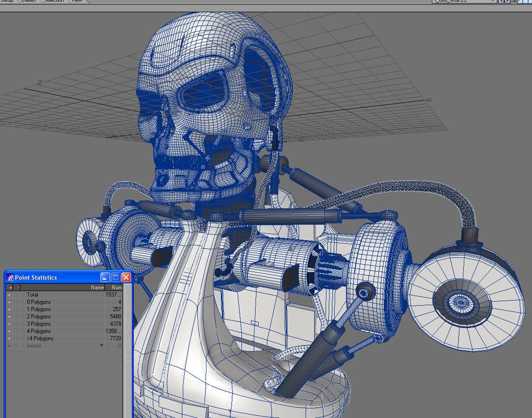The image size is (532, 418).
Task: Go to the next object with right arrow
Action: tap(507, 1)
